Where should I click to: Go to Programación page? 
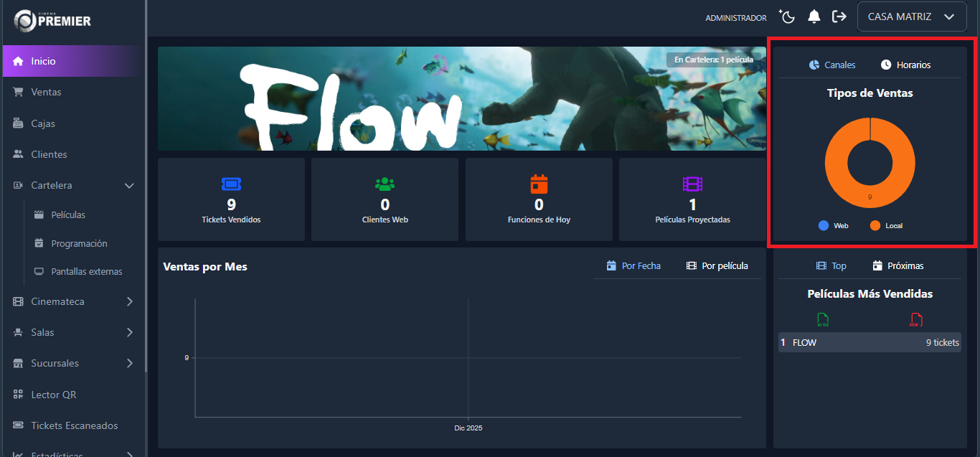pos(79,243)
